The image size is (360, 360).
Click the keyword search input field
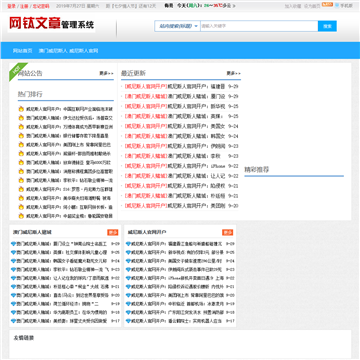[x=259, y=26]
